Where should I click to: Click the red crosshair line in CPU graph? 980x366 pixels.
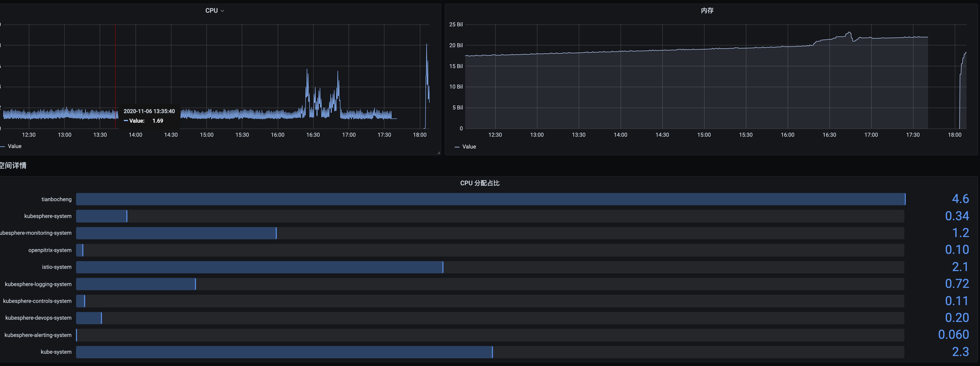(115, 69)
